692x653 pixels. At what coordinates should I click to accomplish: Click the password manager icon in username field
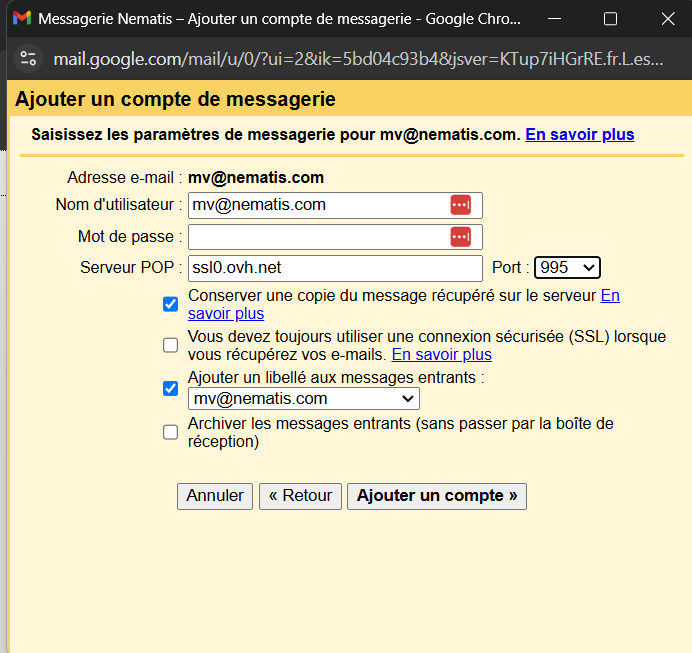(x=460, y=205)
